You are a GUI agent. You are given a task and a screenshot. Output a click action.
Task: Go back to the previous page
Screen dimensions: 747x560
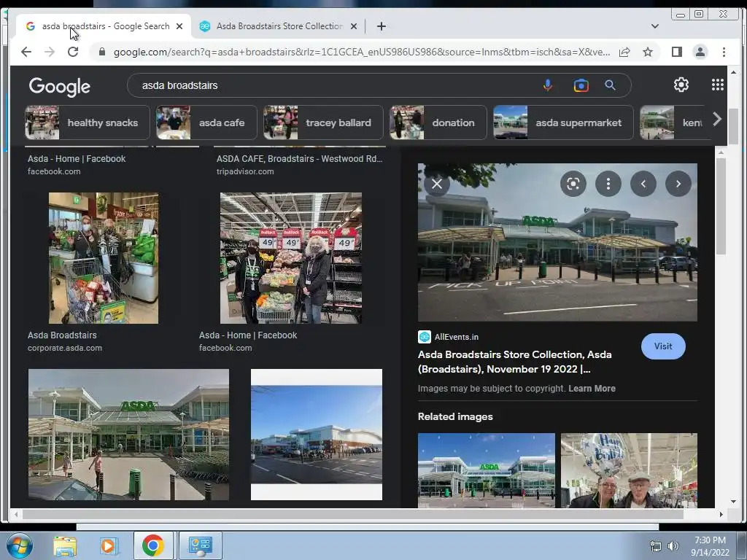pos(26,52)
